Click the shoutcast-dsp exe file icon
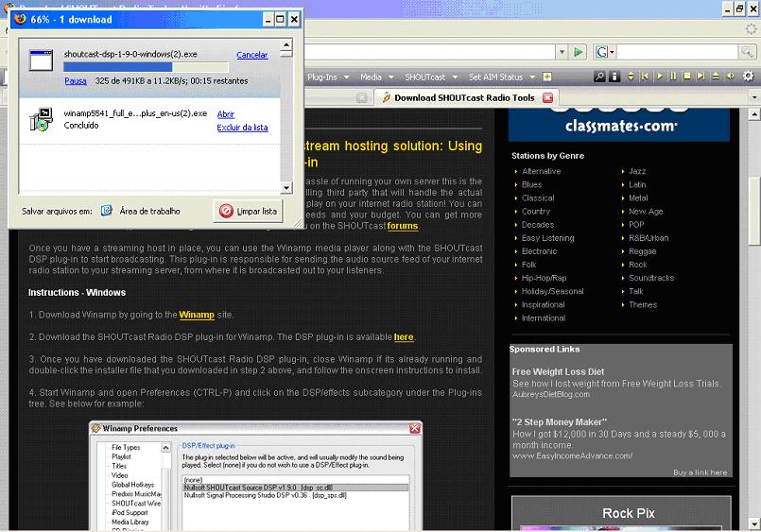The width and height of the screenshot is (761, 532). click(41, 60)
